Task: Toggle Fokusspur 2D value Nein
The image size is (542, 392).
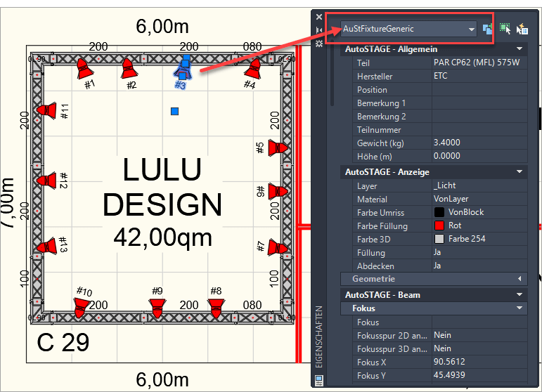Action: tap(478, 335)
